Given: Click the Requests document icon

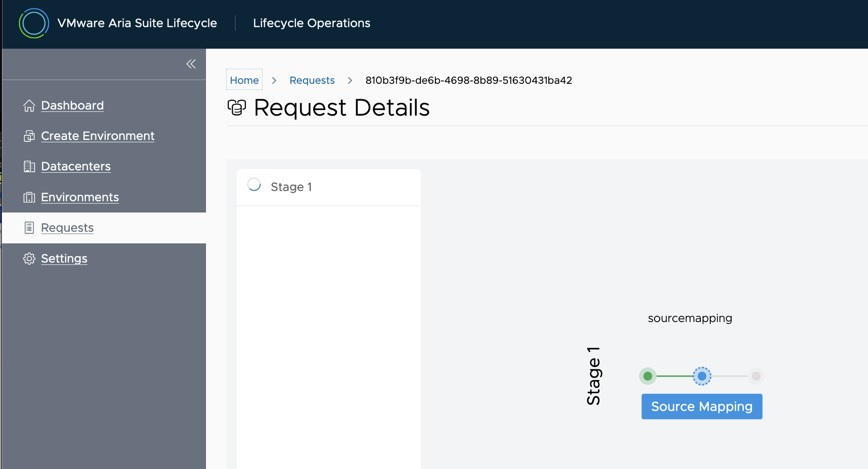Looking at the screenshot, I should click(29, 227).
